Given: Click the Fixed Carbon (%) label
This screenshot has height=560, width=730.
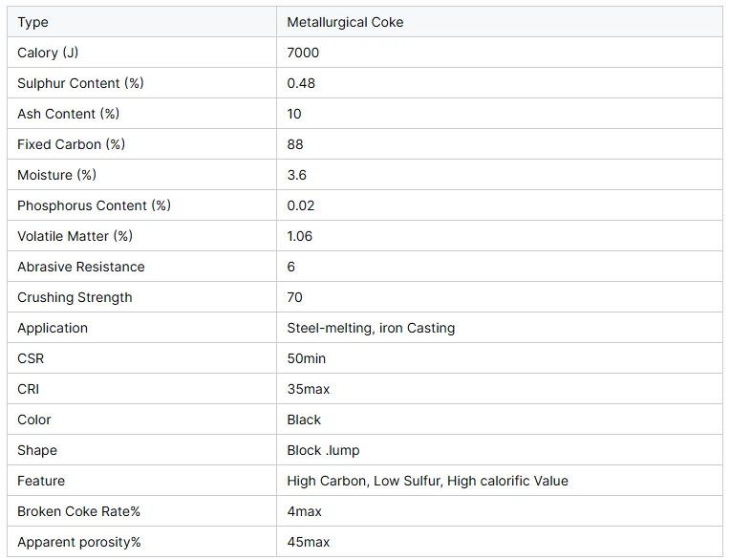Looking at the screenshot, I should pos(71,144).
